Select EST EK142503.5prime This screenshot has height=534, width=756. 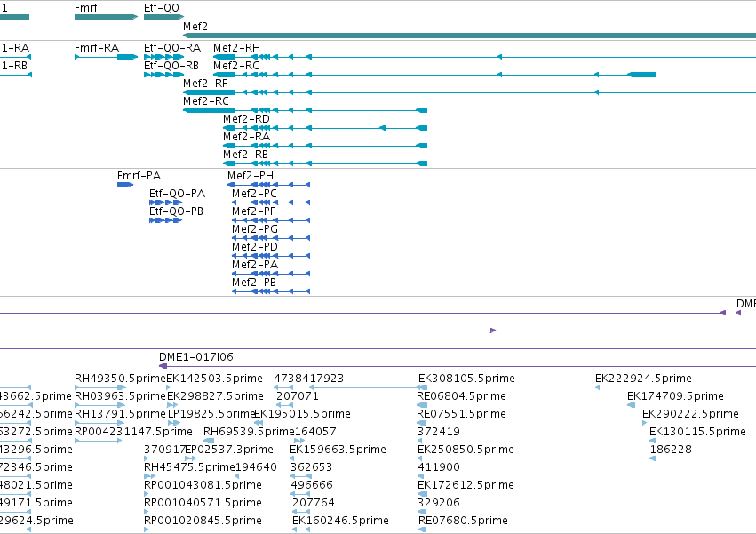pyautogui.click(x=215, y=379)
